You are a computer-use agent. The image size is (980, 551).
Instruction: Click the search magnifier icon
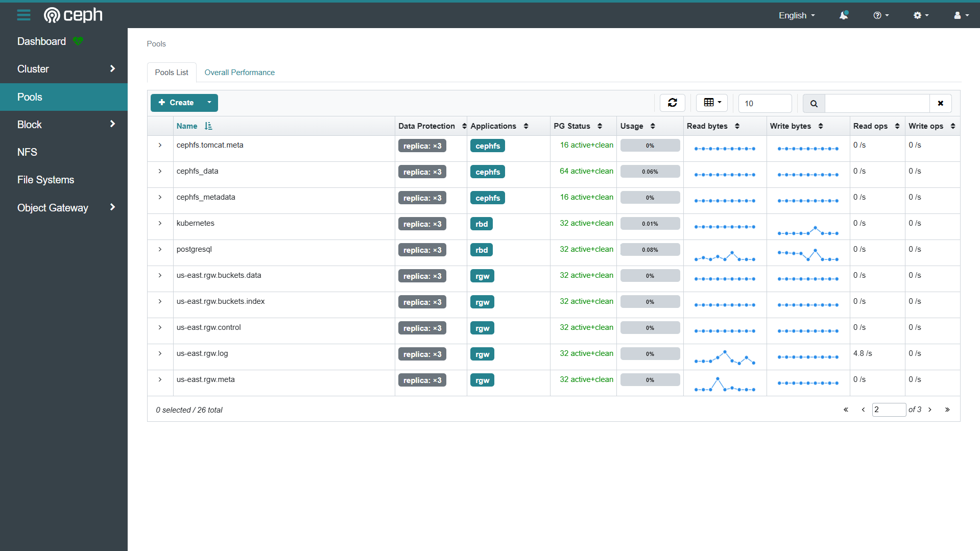(x=814, y=103)
